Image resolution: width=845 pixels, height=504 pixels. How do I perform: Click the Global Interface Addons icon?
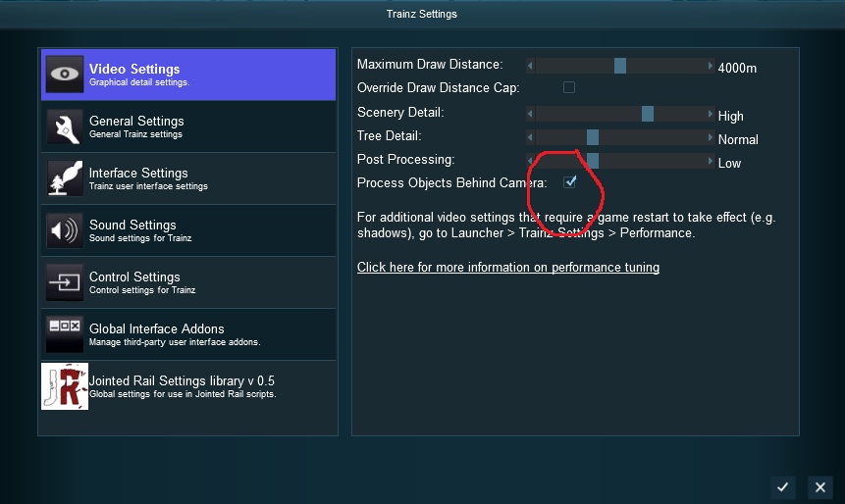[65, 334]
